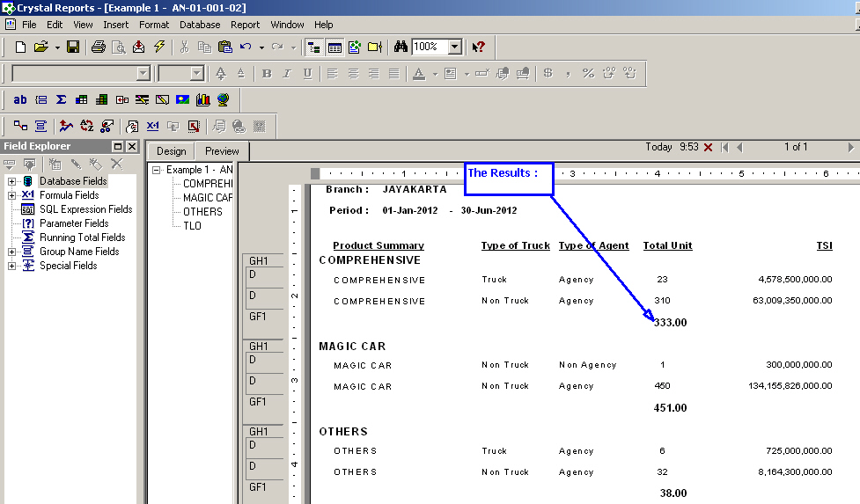Expand the Database Fields node

(11, 181)
